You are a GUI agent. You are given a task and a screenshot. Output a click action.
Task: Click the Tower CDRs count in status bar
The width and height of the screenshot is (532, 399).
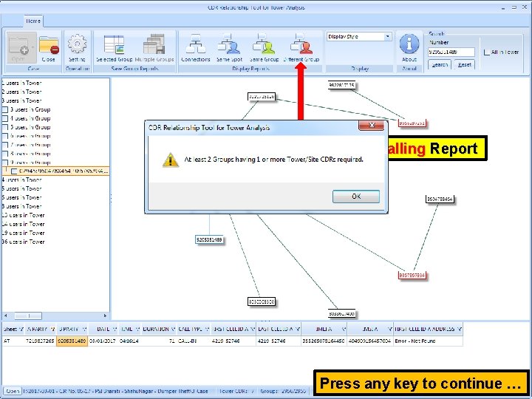tap(236, 391)
